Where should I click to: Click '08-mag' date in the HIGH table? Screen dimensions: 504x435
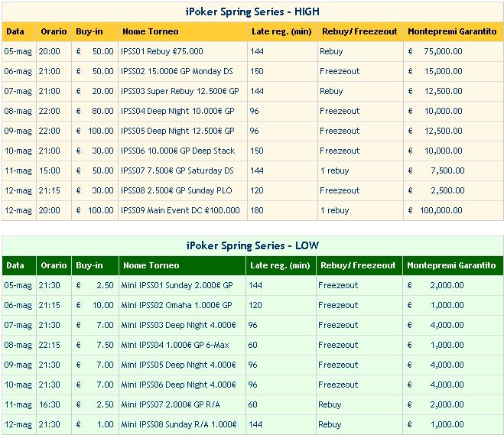18,111
